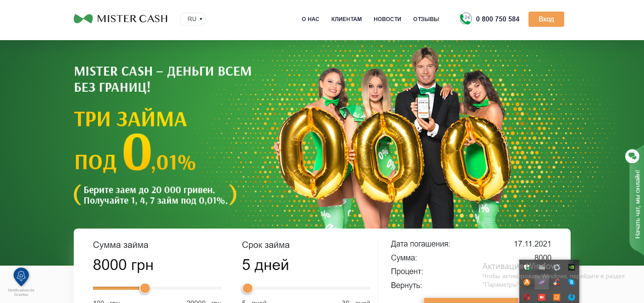
Task: Open the О НАС menu item
Action: click(x=310, y=19)
